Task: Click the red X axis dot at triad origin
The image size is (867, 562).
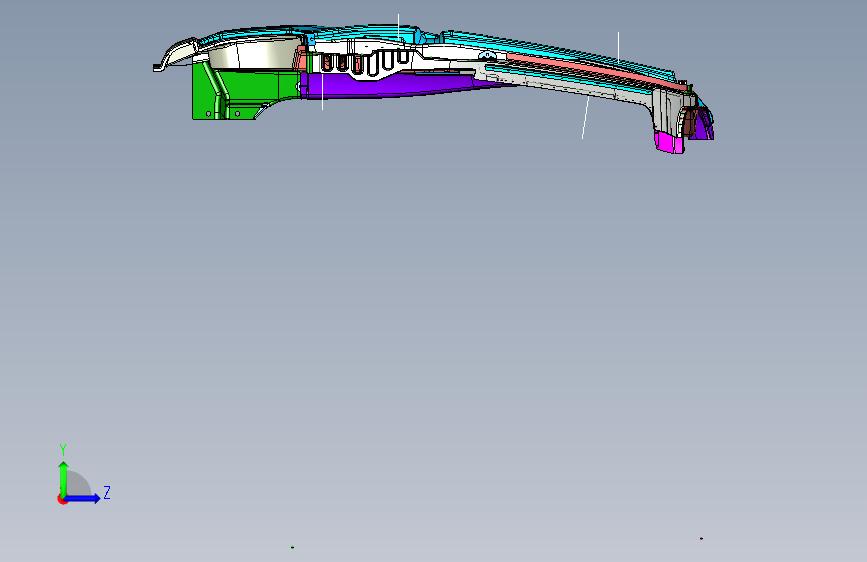Action: pos(62,499)
